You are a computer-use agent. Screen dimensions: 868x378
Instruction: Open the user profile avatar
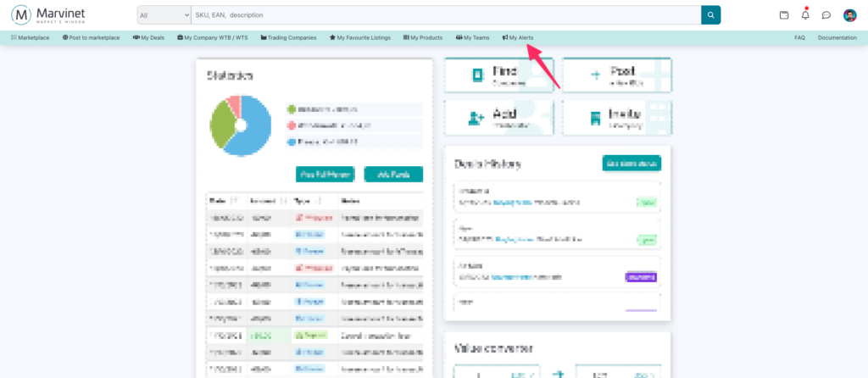(x=849, y=15)
